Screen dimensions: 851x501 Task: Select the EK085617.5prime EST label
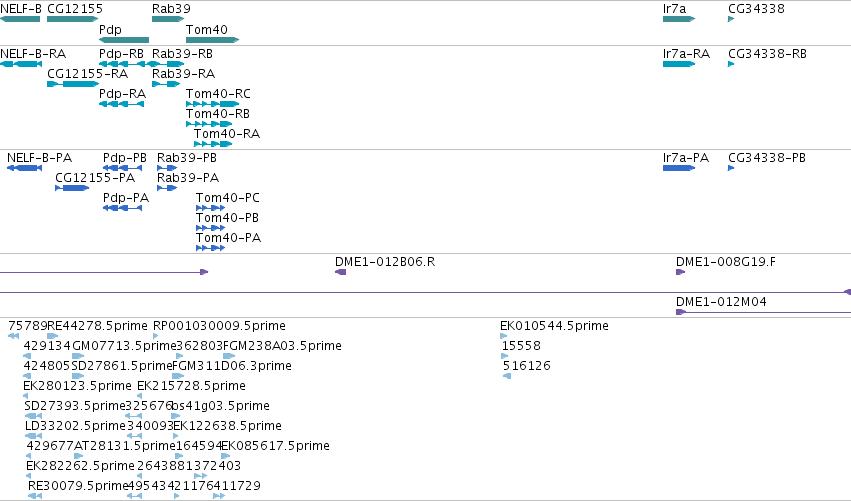click(x=276, y=446)
